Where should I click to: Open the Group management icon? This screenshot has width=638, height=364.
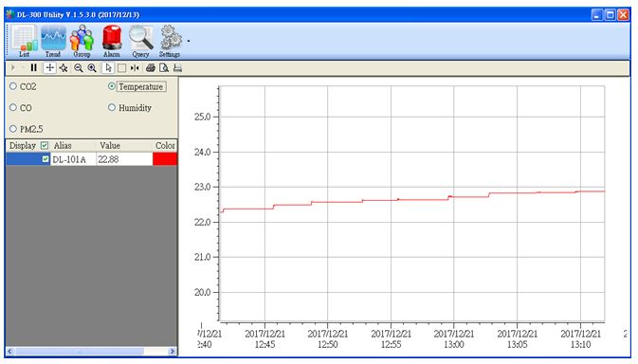[82, 41]
